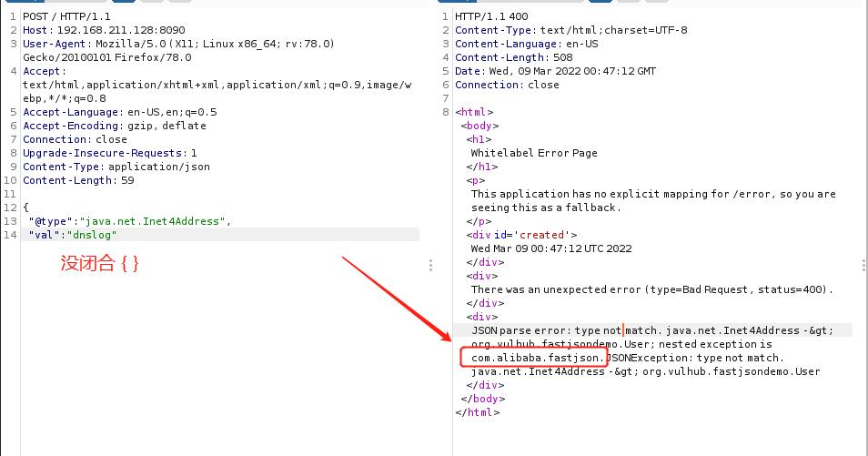This screenshot has height=456, width=868.
Task: Click 'seeing this as a fallback.' text
Action: click(x=546, y=208)
